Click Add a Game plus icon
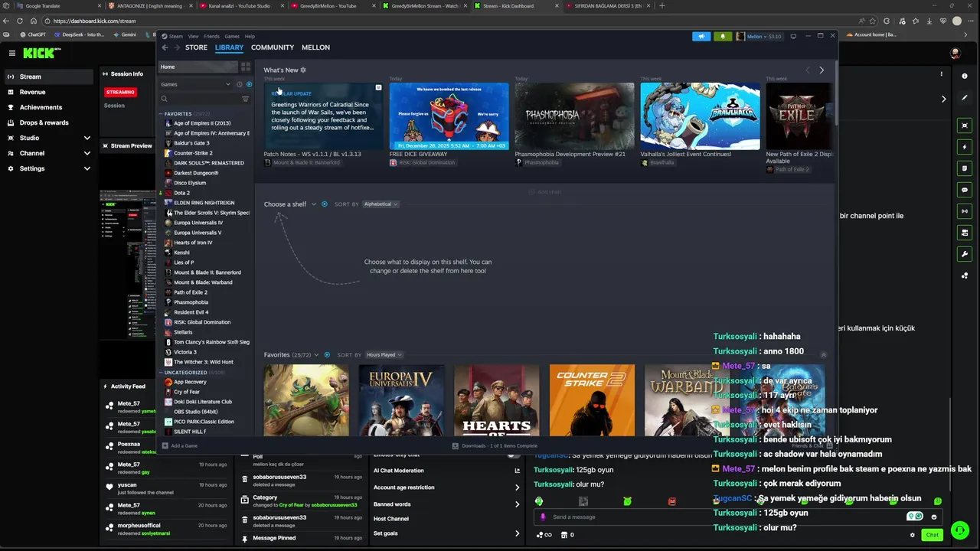 tap(165, 445)
